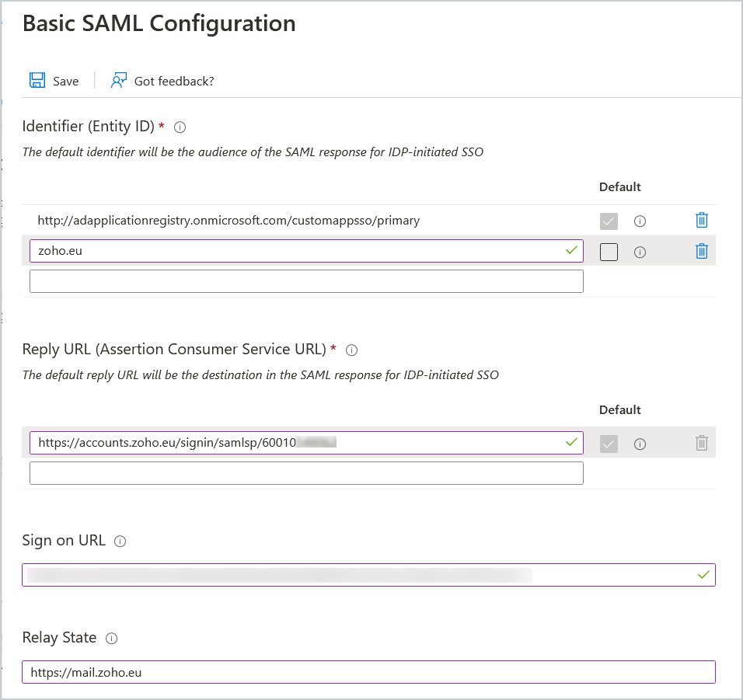Show info for reply URL default checkbox
The height and width of the screenshot is (700, 743).
tap(640, 444)
